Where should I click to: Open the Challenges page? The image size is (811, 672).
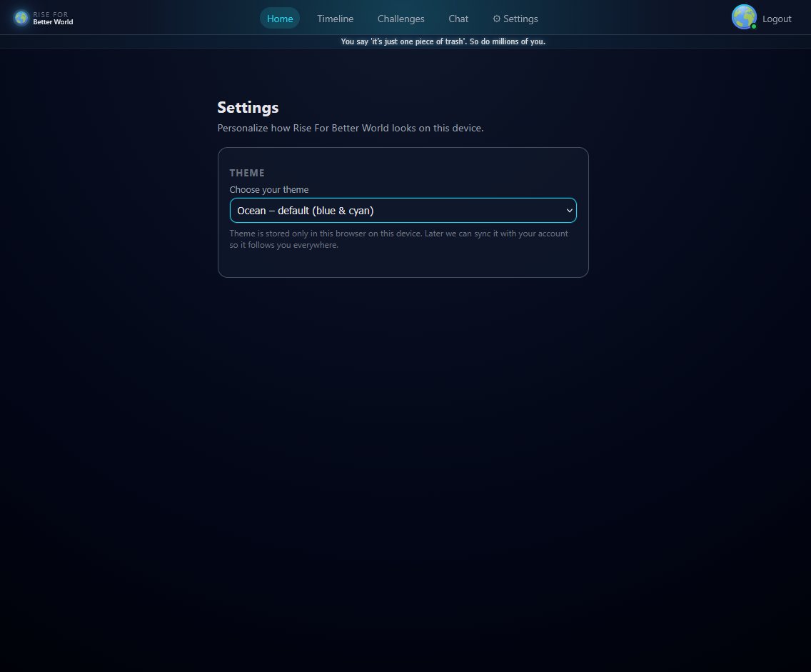point(401,19)
